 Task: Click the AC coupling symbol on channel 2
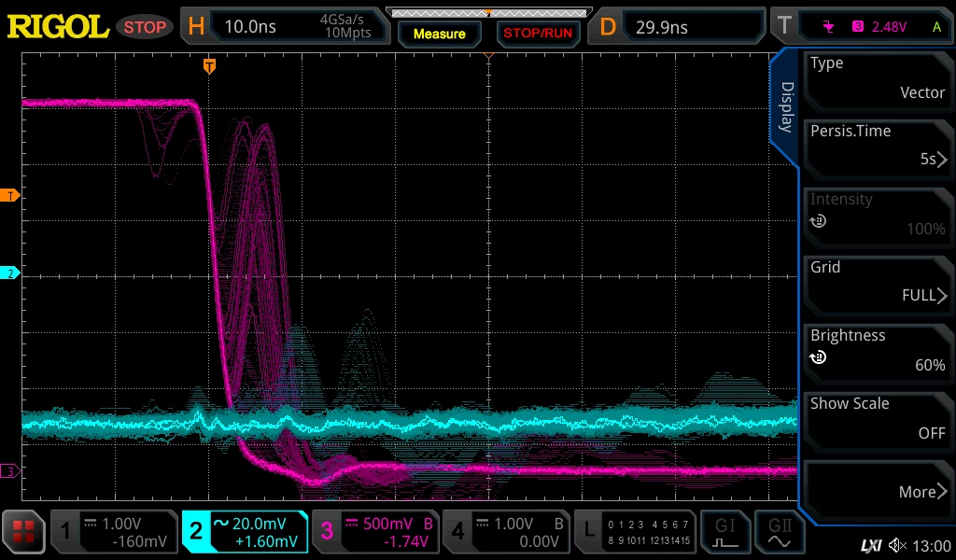[220, 523]
